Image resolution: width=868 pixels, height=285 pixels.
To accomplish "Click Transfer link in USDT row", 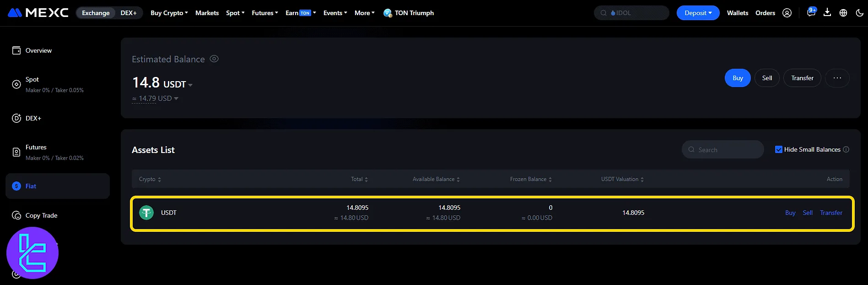I will tap(831, 213).
